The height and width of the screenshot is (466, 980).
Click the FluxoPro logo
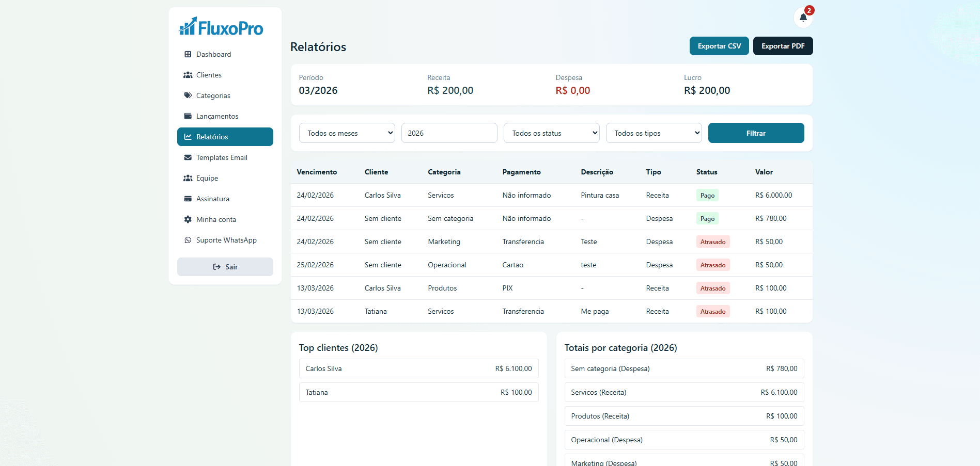pos(221,27)
